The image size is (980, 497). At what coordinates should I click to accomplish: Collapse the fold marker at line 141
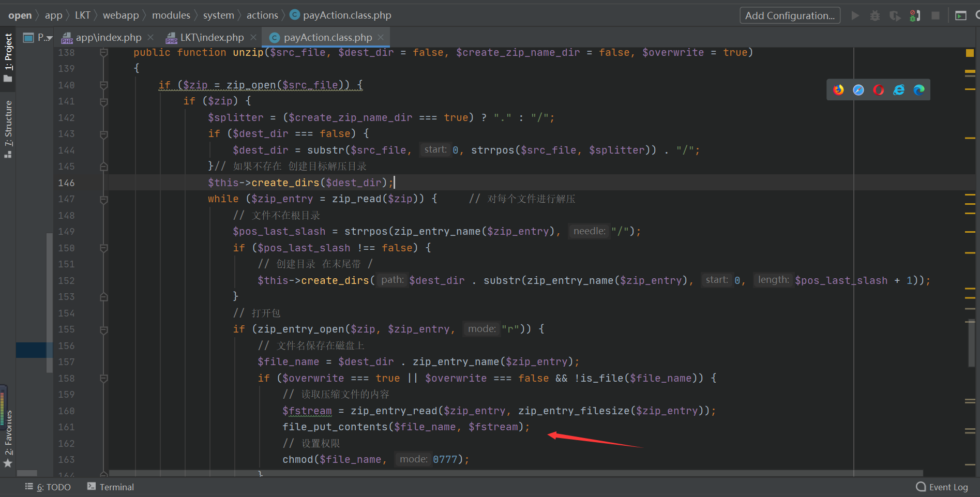click(x=103, y=101)
